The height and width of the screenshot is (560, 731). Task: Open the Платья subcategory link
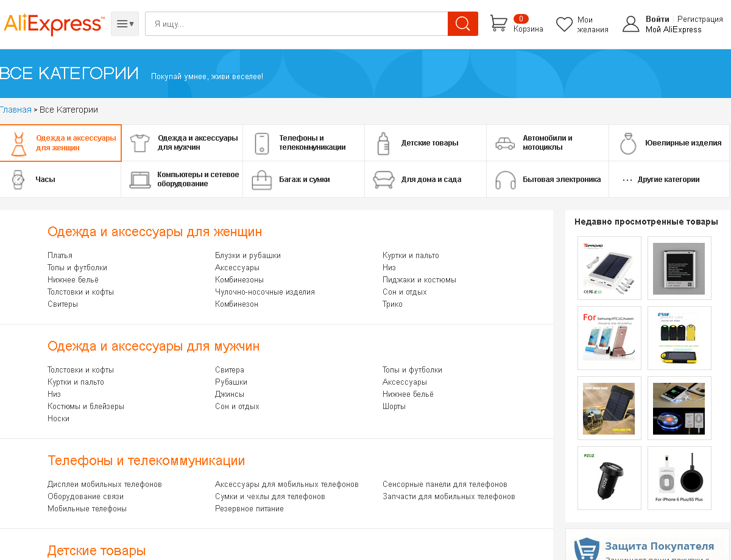tap(60, 255)
